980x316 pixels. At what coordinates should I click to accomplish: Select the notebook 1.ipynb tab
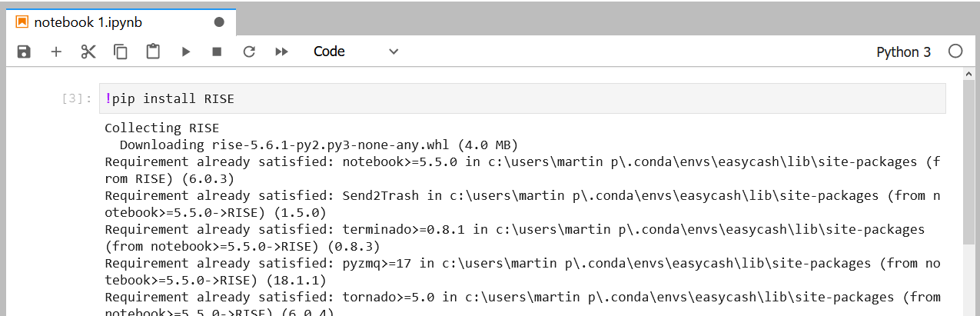tap(121, 22)
